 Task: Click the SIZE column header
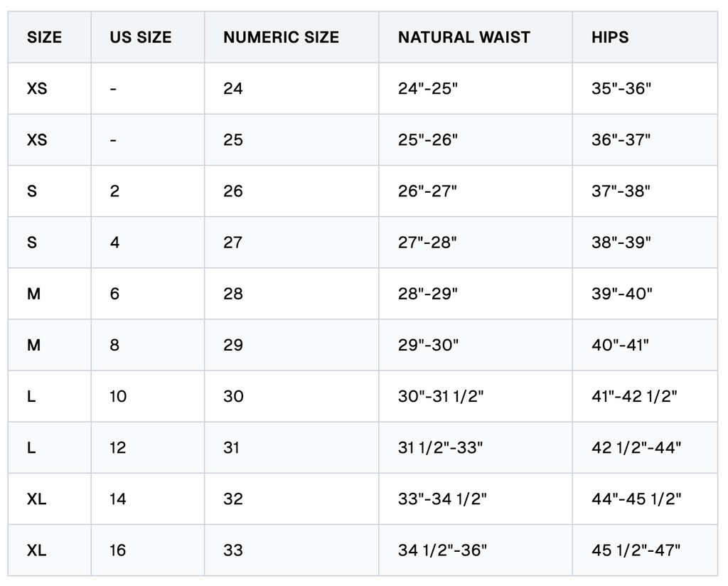[x=49, y=37]
